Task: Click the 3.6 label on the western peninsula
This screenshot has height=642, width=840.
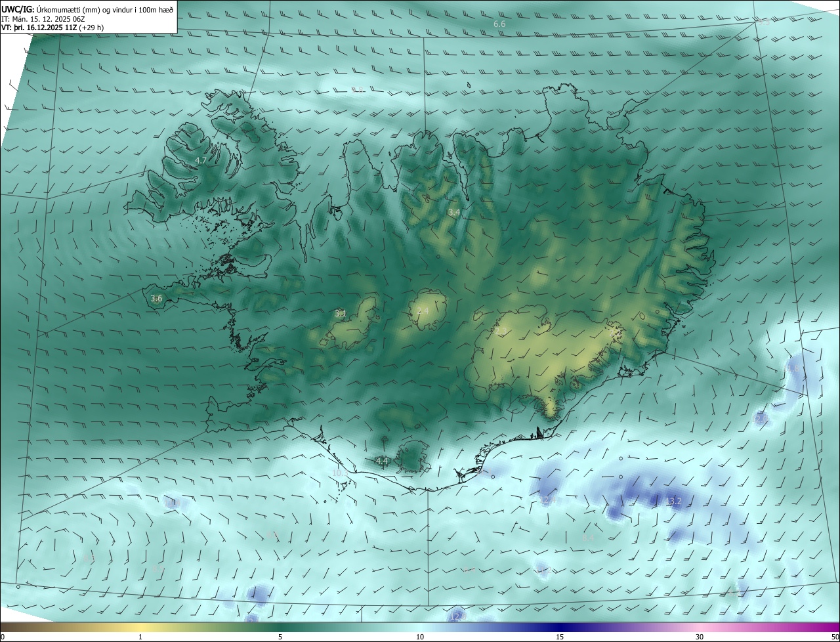Action: [x=156, y=299]
